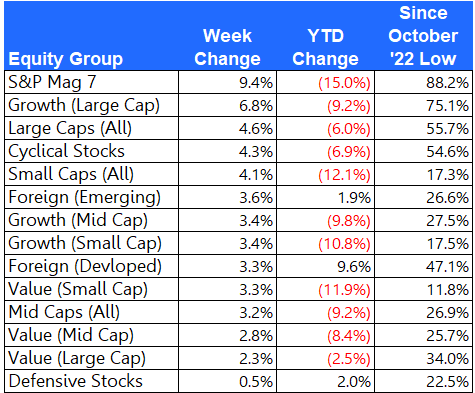Click the S&P Mag 7 row label
Image resolution: width=475 pixels, height=393 pixels.
pos(52,82)
